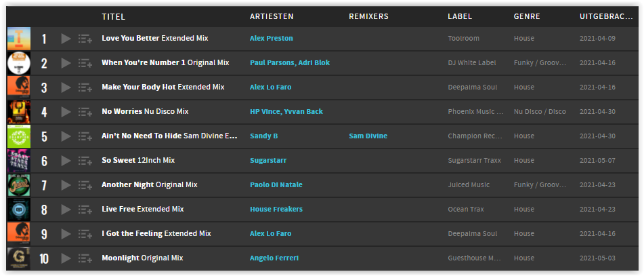The height and width of the screenshot is (276, 644).
Task: Open cover art of track number 1
Action: pos(19,39)
